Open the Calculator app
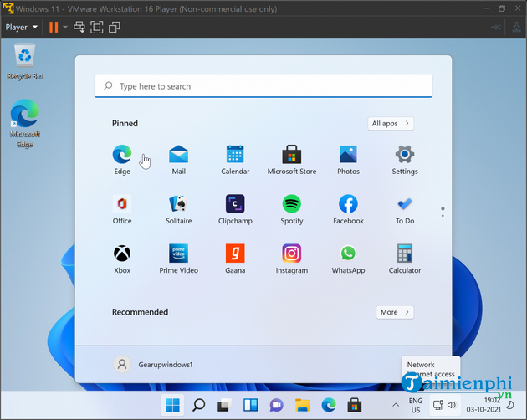This screenshot has height=420, width=527. pos(405,259)
